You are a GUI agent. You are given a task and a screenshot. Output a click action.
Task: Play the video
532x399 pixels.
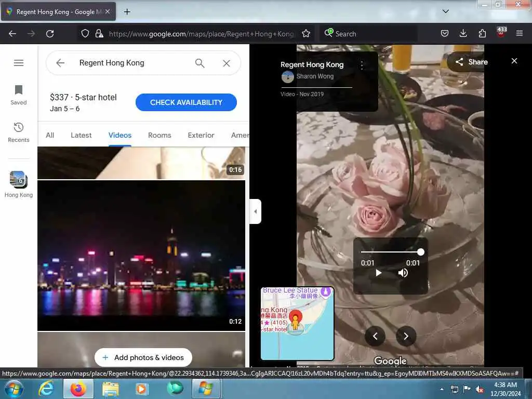[x=378, y=273]
